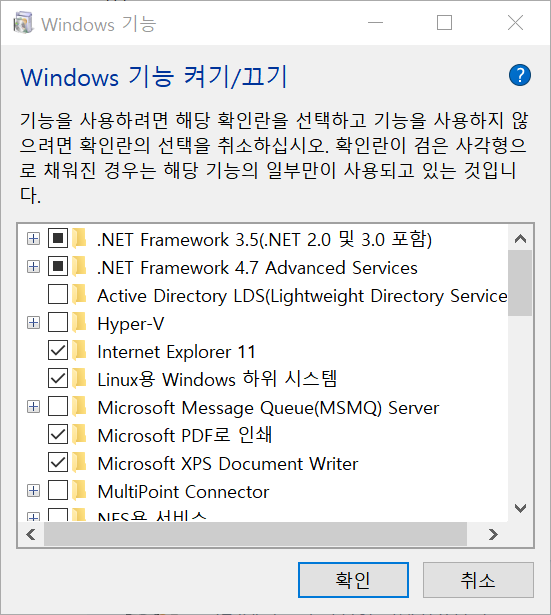
Task: Click folder icon beside Microsoft Message Queue Server
Action: point(80,407)
